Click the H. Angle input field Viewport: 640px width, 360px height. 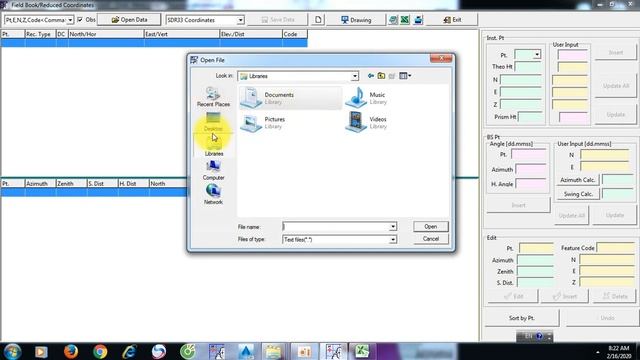tap(531, 184)
